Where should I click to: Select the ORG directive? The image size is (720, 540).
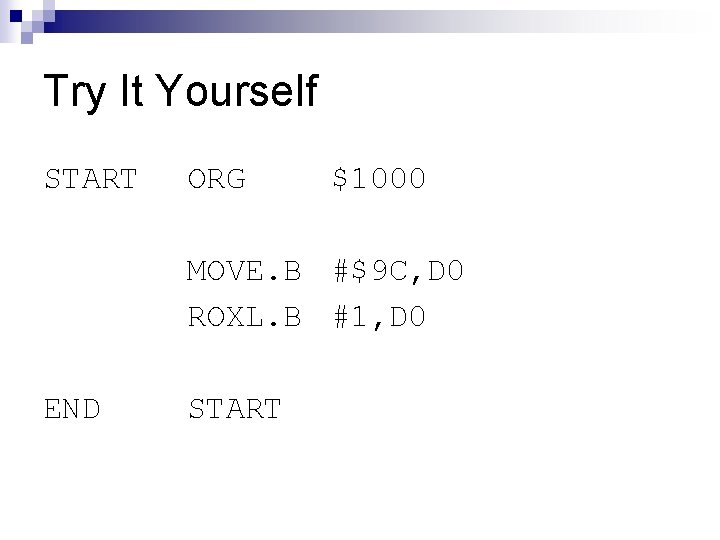click(217, 180)
